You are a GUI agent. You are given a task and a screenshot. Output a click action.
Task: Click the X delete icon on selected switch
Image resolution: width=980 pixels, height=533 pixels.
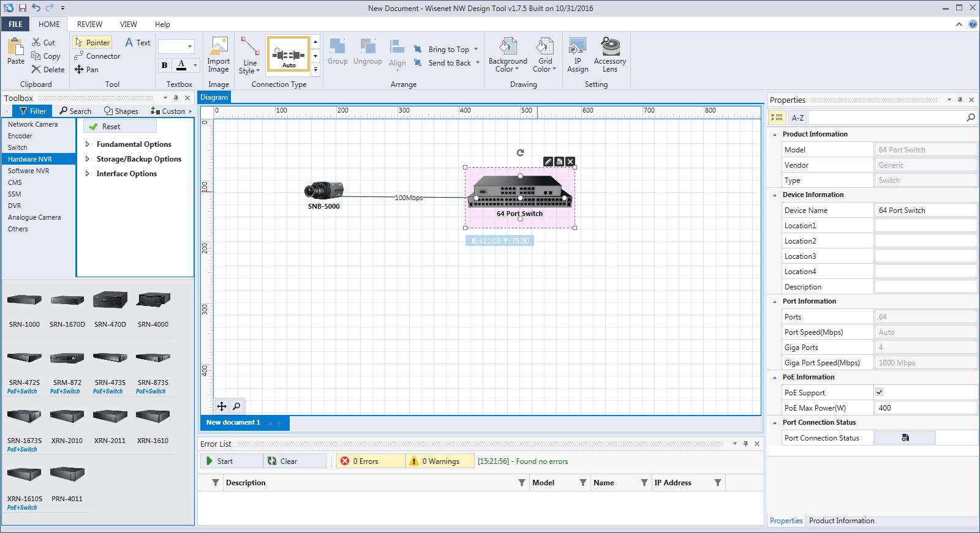click(x=570, y=162)
